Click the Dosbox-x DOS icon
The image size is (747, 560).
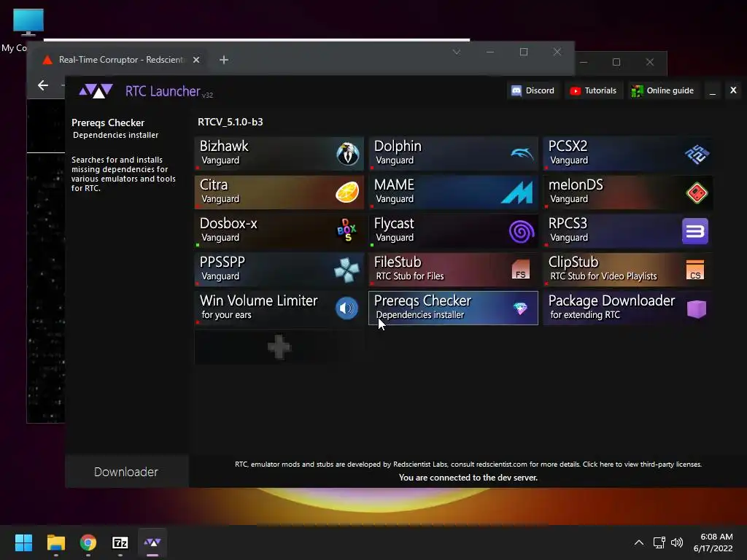[x=347, y=230]
